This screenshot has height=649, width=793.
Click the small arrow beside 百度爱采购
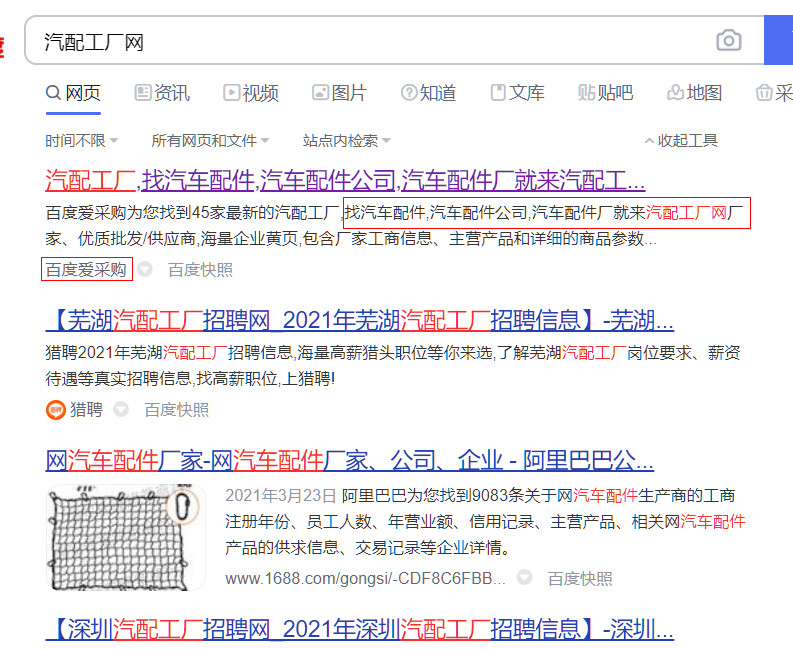click(x=145, y=270)
